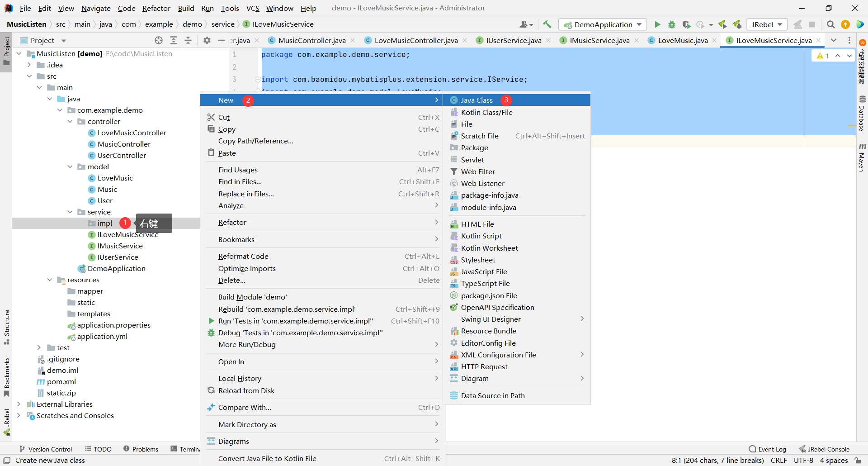
Task: Change UTF-8 file encoding in status bar
Action: point(803,460)
